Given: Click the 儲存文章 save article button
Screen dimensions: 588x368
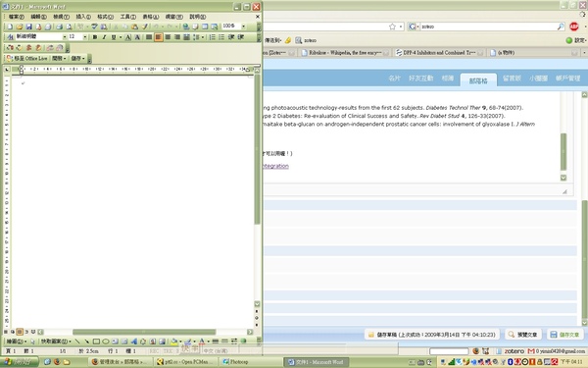Looking at the screenshot, I should [x=565, y=335].
